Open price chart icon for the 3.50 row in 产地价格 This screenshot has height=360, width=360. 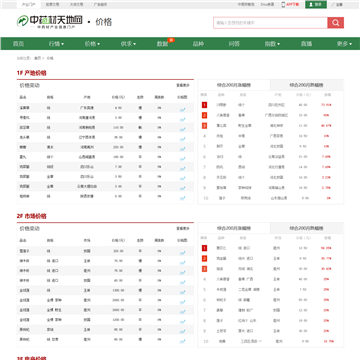[x=183, y=178]
